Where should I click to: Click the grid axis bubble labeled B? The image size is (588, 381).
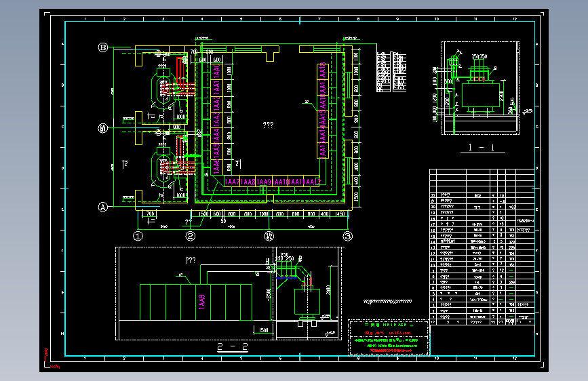103,47
